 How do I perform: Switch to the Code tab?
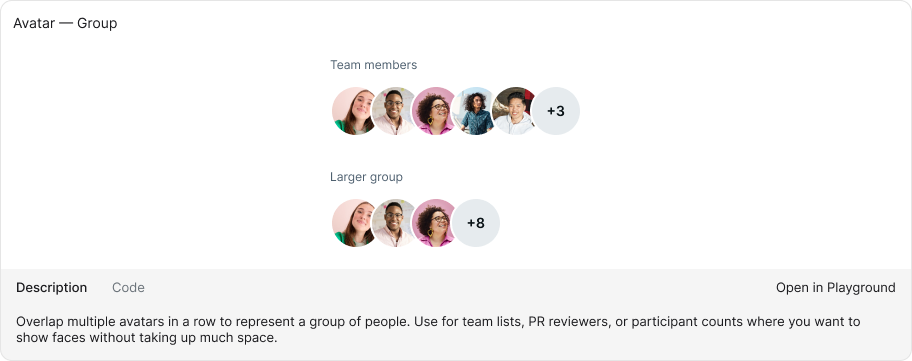[129, 288]
